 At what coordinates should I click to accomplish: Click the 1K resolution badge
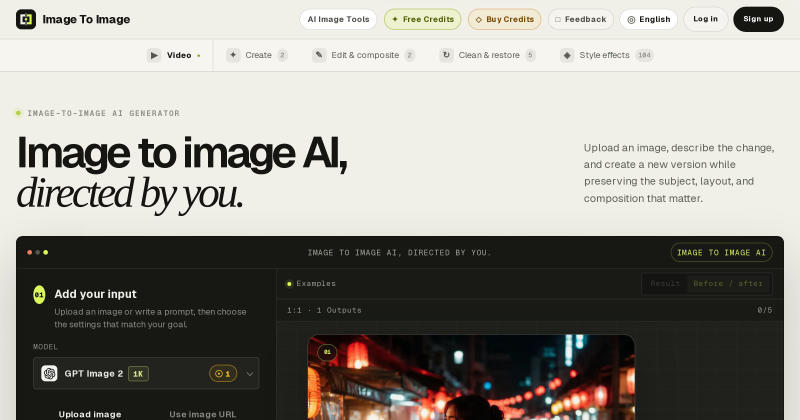[x=138, y=374]
